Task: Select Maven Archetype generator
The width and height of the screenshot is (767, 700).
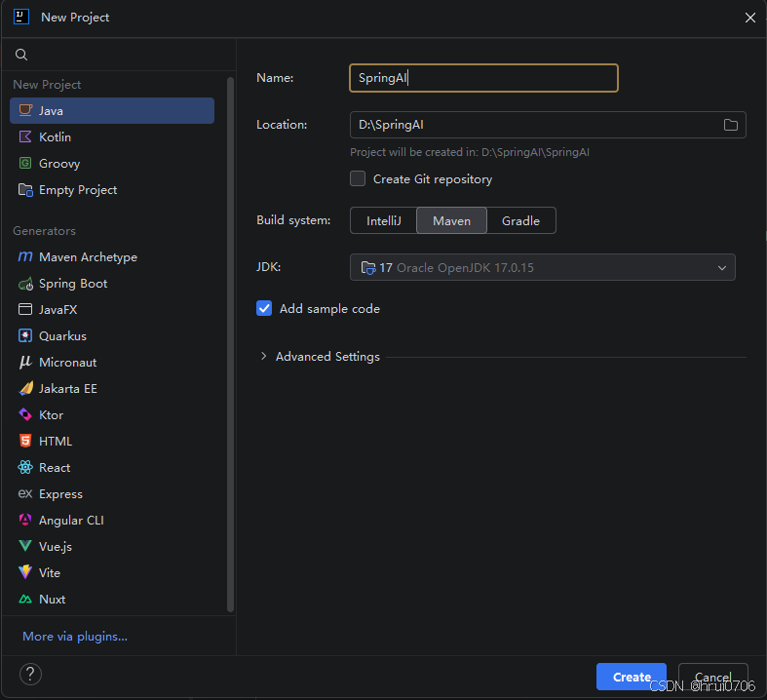Action: click(x=112, y=256)
